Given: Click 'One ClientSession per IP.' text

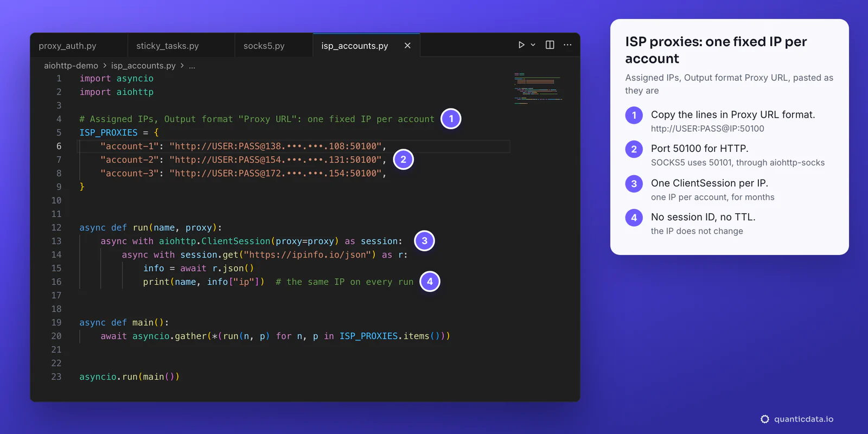Looking at the screenshot, I should [x=710, y=183].
